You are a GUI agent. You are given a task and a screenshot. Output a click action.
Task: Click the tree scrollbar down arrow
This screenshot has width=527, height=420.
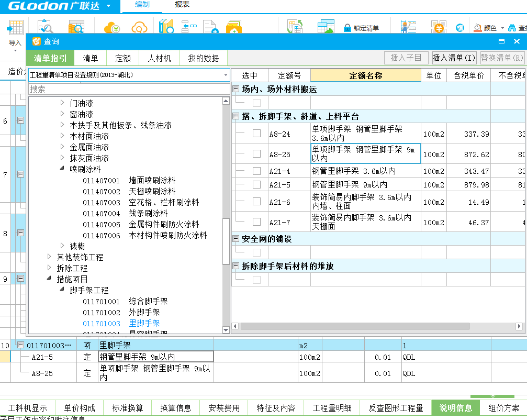pyautogui.click(x=226, y=330)
